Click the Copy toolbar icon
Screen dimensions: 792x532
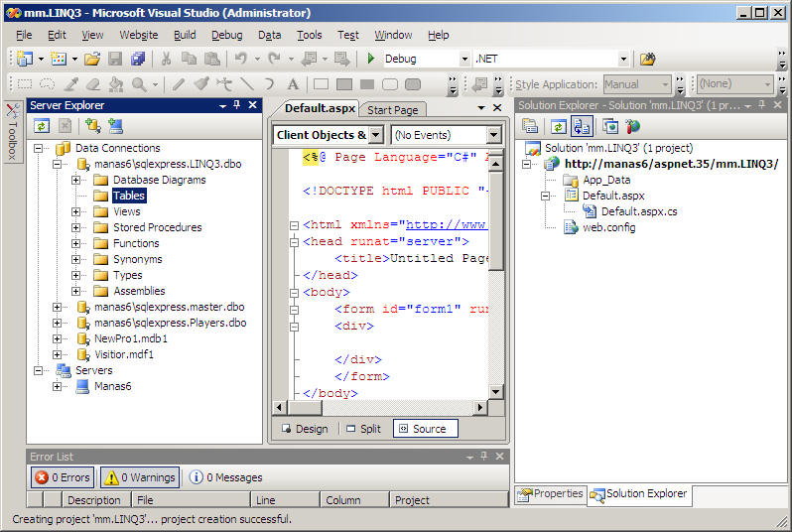click(x=189, y=59)
